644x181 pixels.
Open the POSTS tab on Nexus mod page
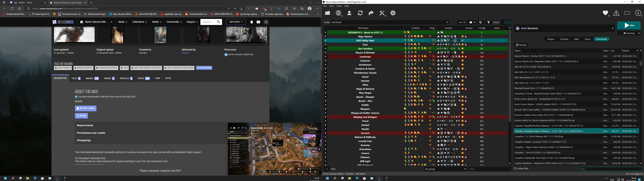click(x=144, y=78)
